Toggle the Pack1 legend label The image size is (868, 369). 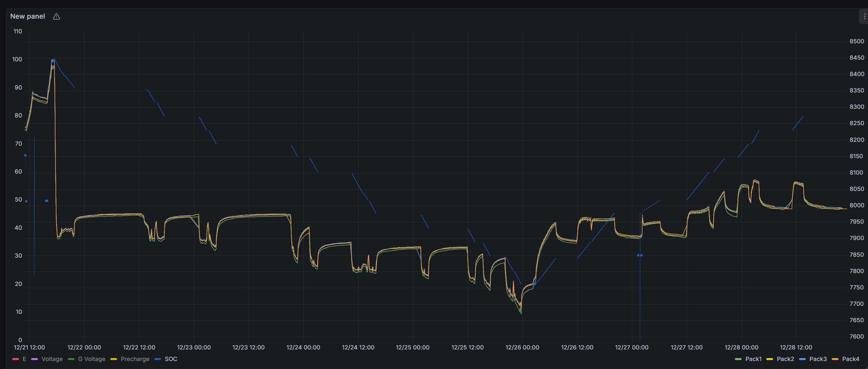[x=753, y=359]
